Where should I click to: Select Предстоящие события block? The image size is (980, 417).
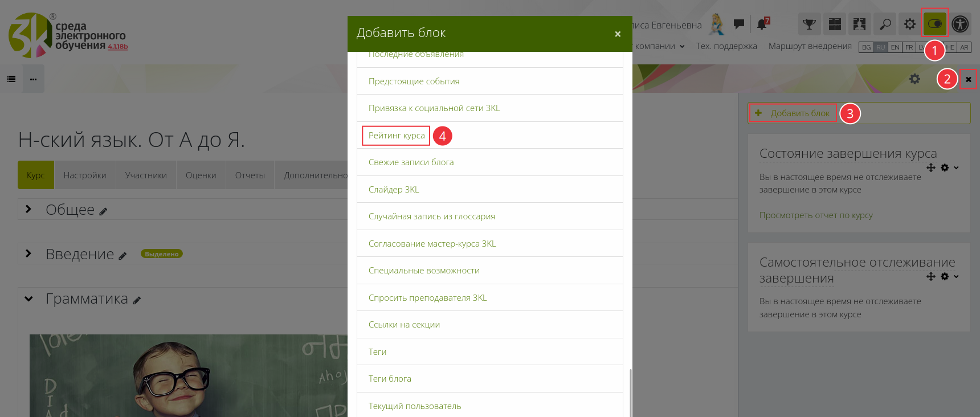(x=490, y=81)
